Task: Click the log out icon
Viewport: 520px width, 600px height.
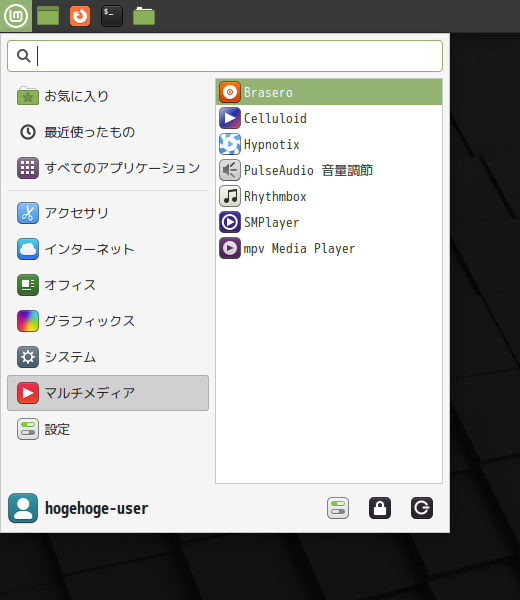Action: pyautogui.click(x=422, y=508)
